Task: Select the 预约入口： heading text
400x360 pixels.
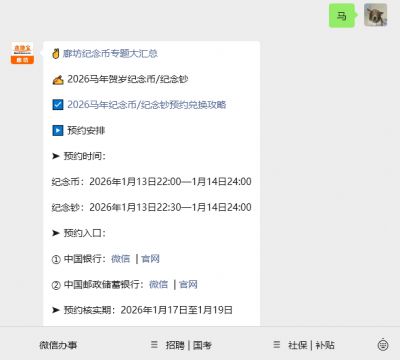Action: [x=85, y=233]
